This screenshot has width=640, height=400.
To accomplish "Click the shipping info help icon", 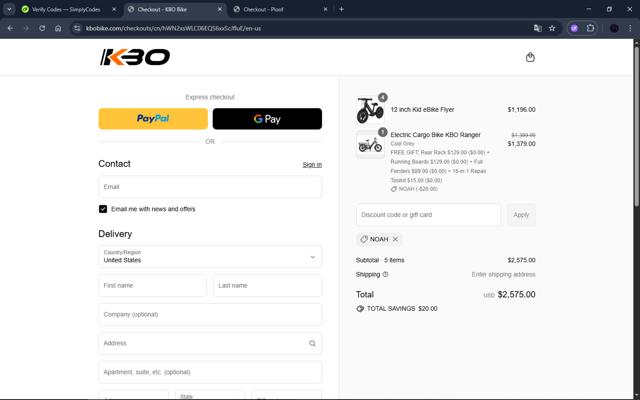I will point(385,274).
